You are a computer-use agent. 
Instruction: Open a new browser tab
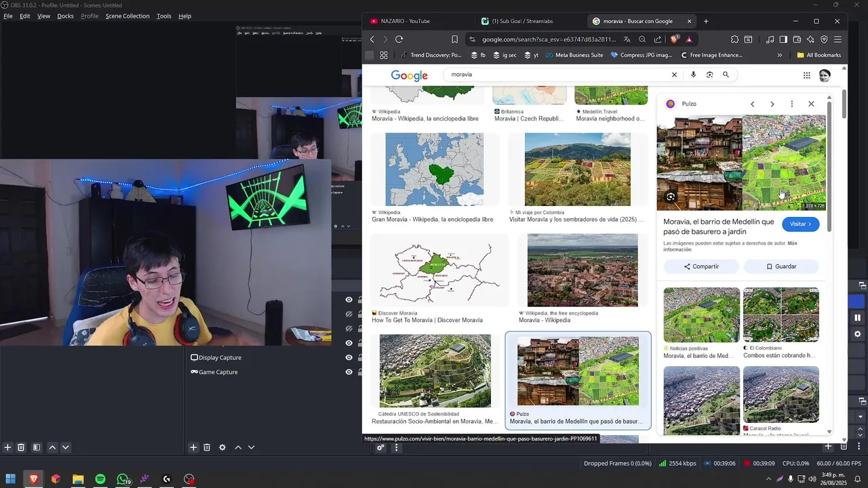(x=706, y=21)
